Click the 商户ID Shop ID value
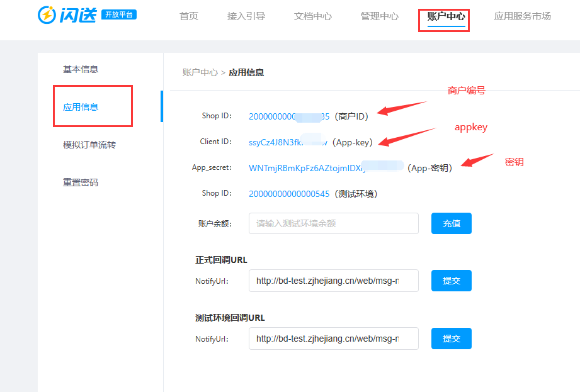580x392 pixels. 288,116
